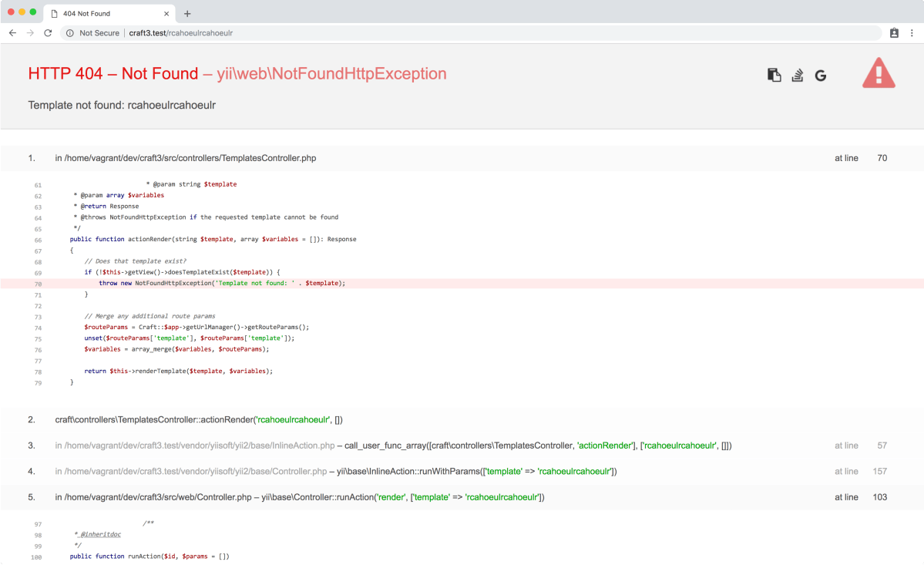Select stack frame 2 actionRender call
Viewport: 924px width, 565px height.
click(462, 419)
